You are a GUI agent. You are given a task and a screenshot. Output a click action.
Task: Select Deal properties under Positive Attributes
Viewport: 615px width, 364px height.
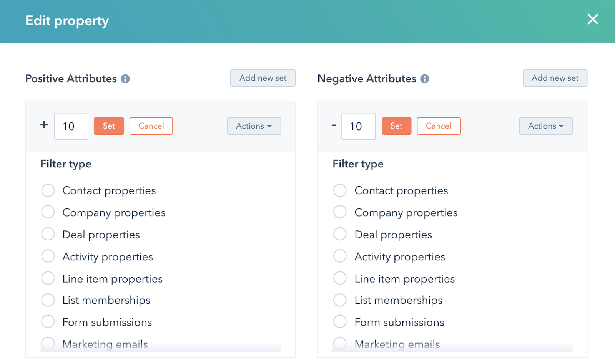point(48,234)
